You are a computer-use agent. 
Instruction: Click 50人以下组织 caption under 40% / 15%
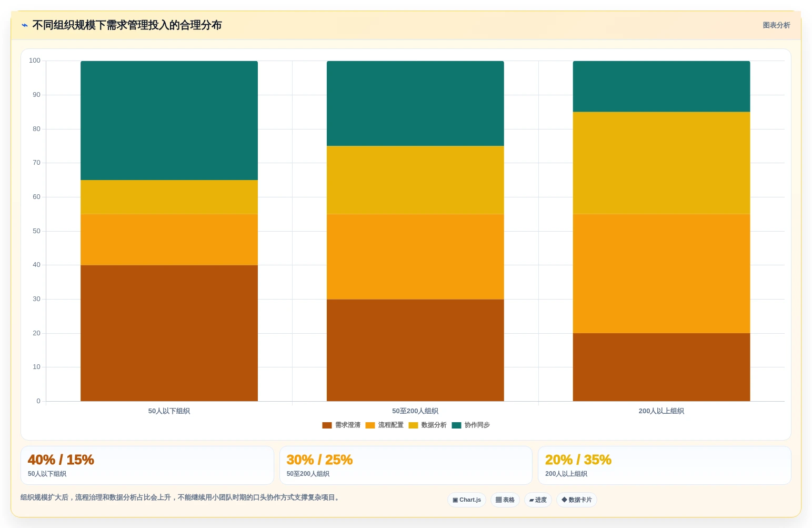(47, 474)
